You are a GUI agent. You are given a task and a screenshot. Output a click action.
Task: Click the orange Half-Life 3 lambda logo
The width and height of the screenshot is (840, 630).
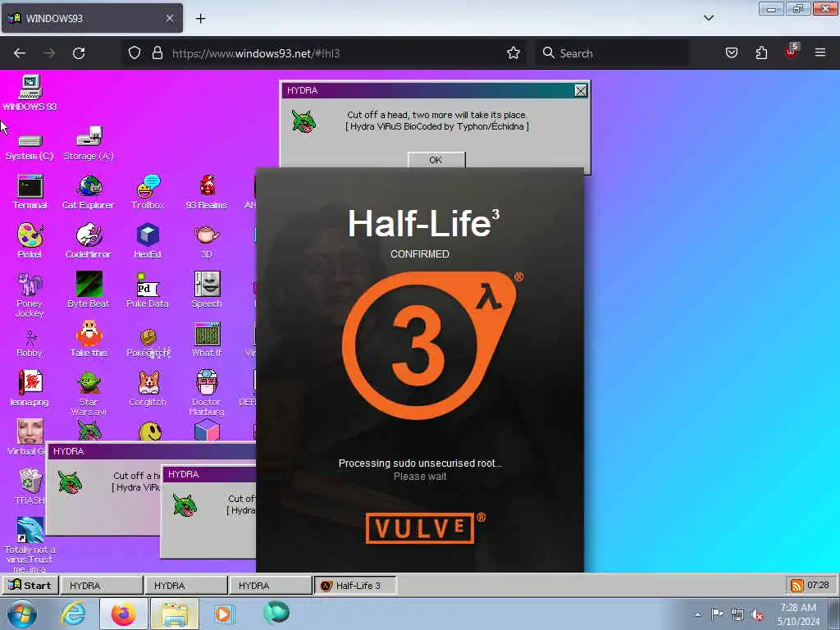pos(428,345)
